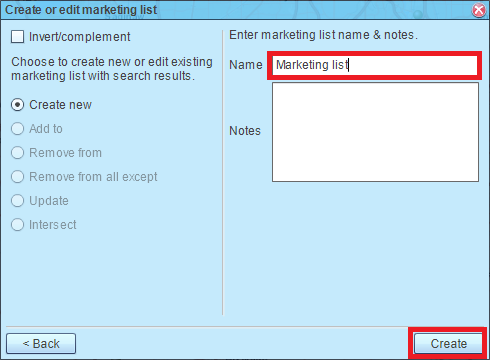
Task: Select the Intersect radio option
Action: tap(17, 225)
